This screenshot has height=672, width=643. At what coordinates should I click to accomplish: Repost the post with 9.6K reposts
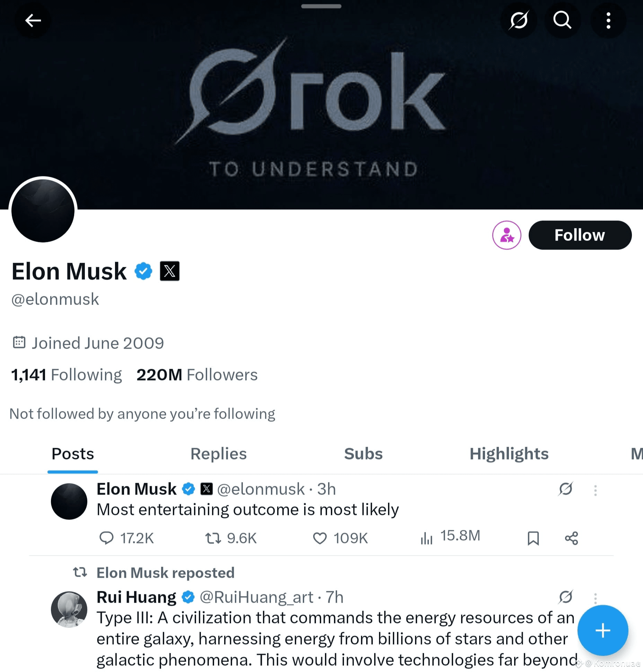pyautogui.click(x=231, y=538)
